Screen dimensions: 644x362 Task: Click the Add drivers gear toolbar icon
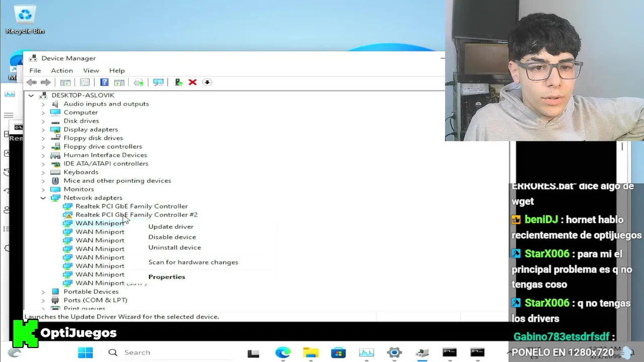pyautogui.click(x=138, y=82)
